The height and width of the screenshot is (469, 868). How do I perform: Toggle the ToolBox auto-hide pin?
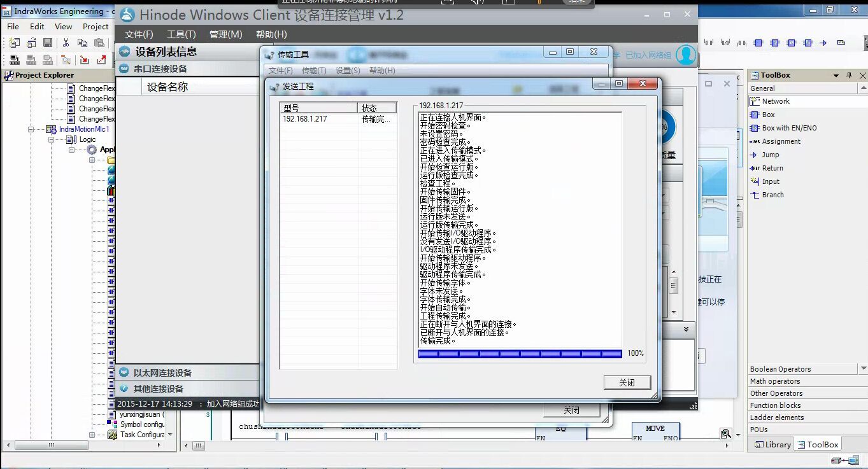point(849,75)
